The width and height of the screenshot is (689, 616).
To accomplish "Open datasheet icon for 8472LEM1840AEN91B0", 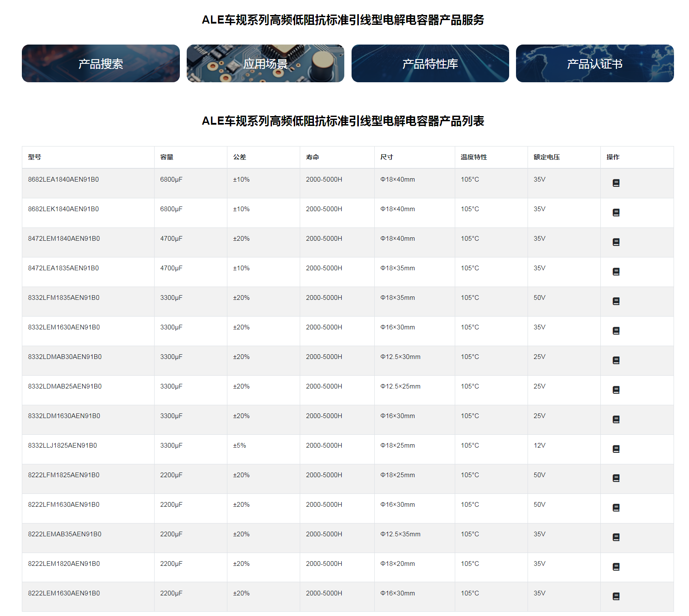I will click(x=616, y=242).
